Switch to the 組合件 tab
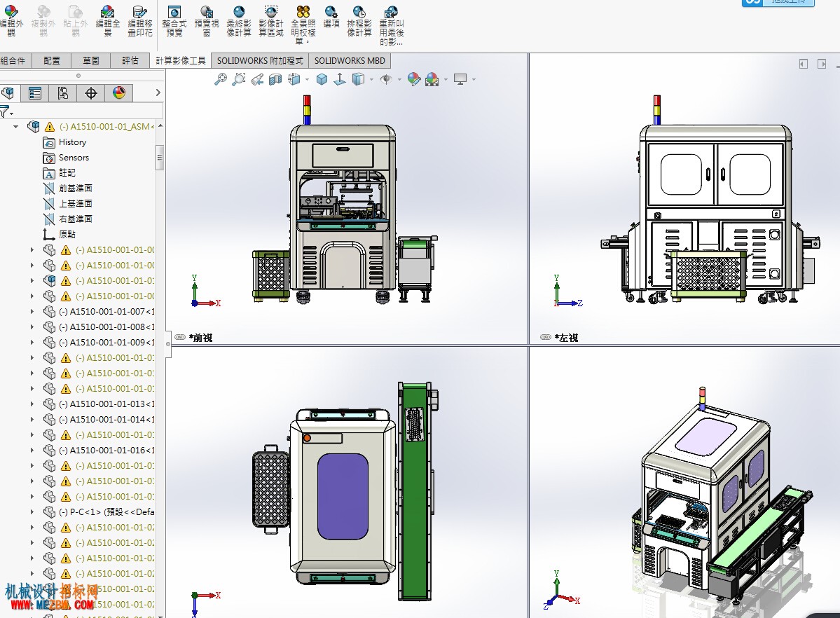Image resolution: width=840 pixels, height=618 pixels. click(x=14, y=60)
